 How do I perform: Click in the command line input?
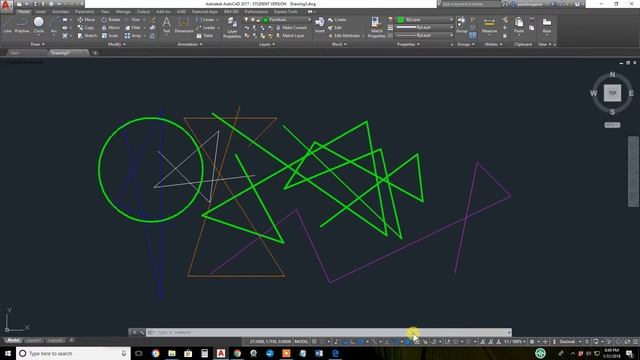click(x=329, y=332)
